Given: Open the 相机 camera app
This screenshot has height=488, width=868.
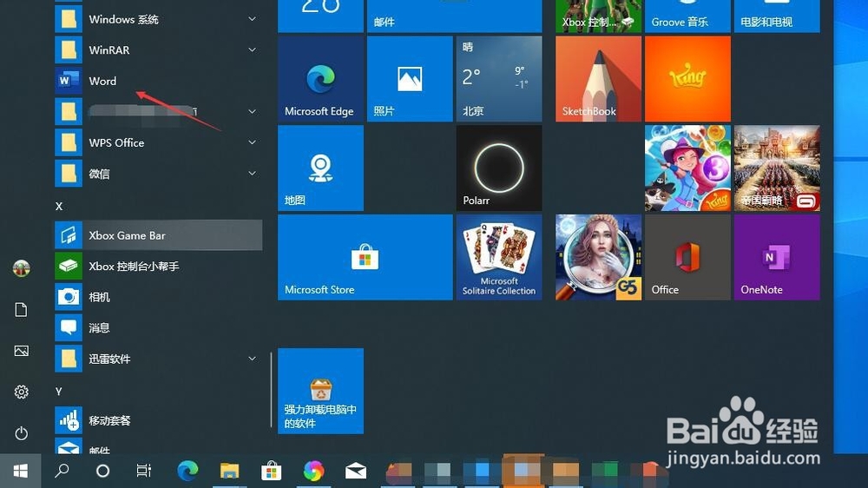Looking at the screenshot, I should 158,297.
